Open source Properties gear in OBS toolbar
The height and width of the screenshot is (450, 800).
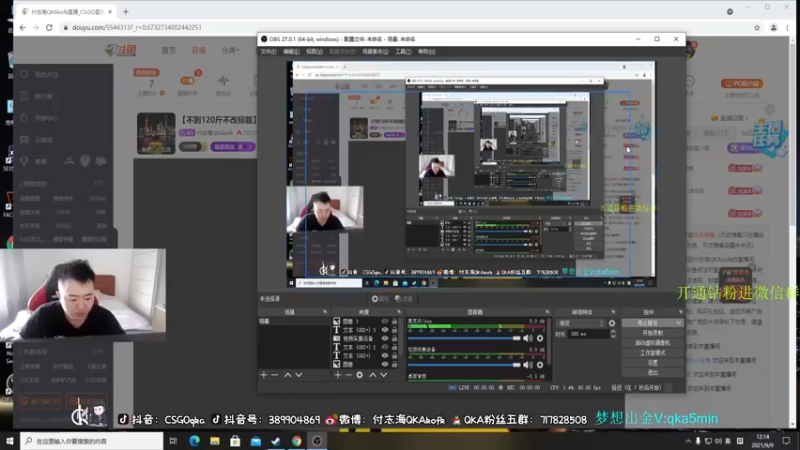tap(375, 299)
